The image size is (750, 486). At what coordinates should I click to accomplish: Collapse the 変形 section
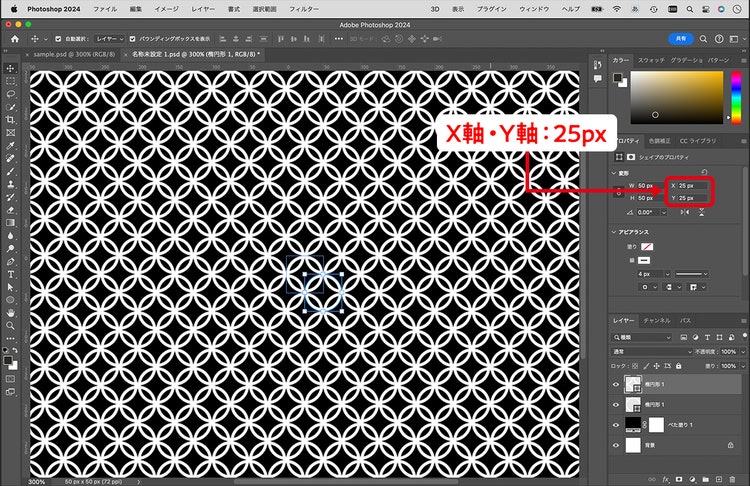tap(614, 173)
